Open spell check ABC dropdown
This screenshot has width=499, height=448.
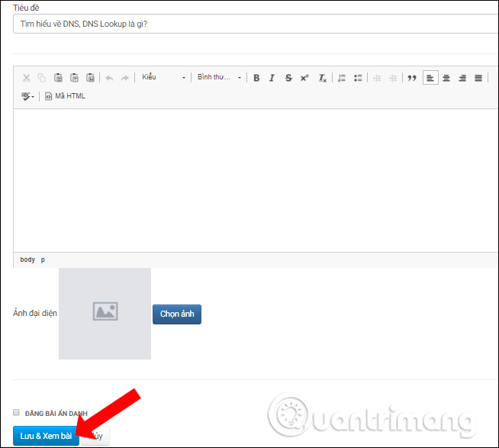tap(27, 96)
